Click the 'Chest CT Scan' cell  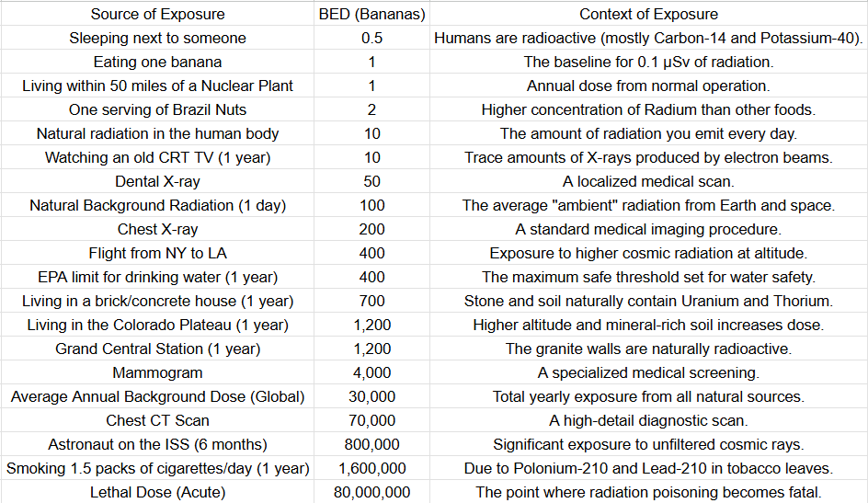click(x=157, y=420)
